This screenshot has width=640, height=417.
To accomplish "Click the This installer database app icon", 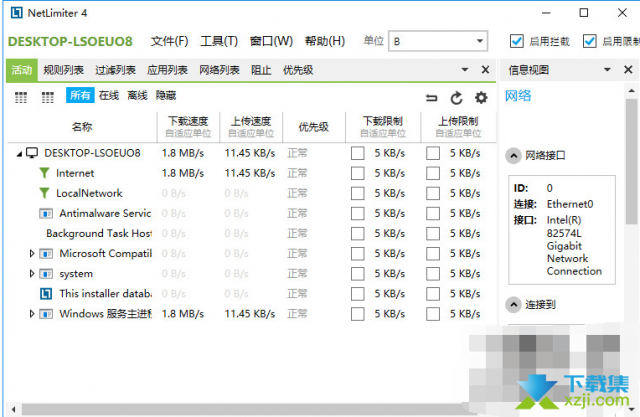I will point(45,293).
